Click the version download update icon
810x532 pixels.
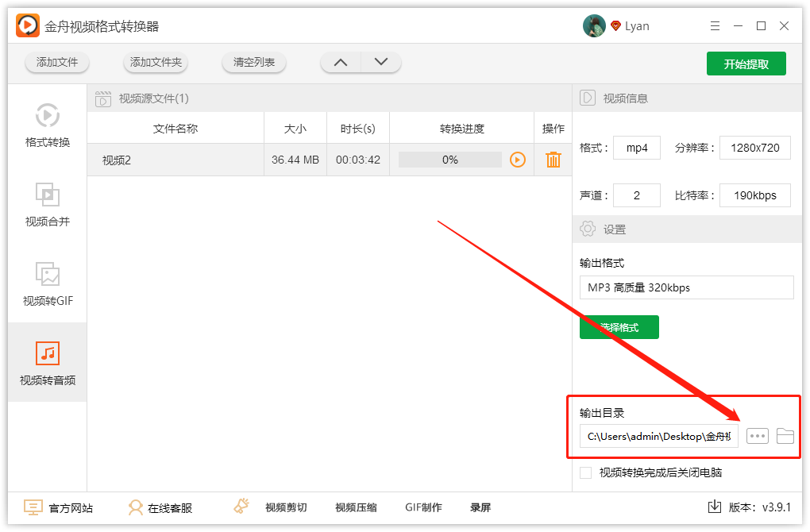715,507
